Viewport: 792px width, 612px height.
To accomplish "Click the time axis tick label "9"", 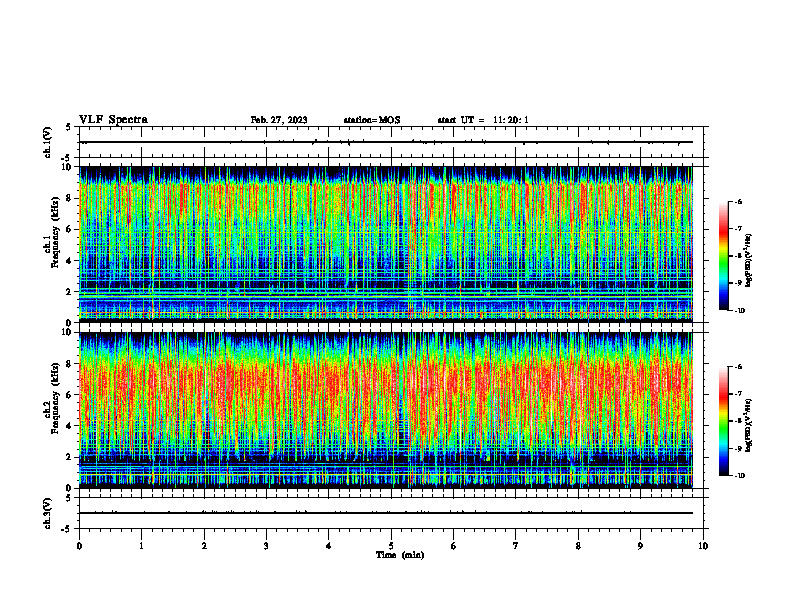I will pos(640,546).
